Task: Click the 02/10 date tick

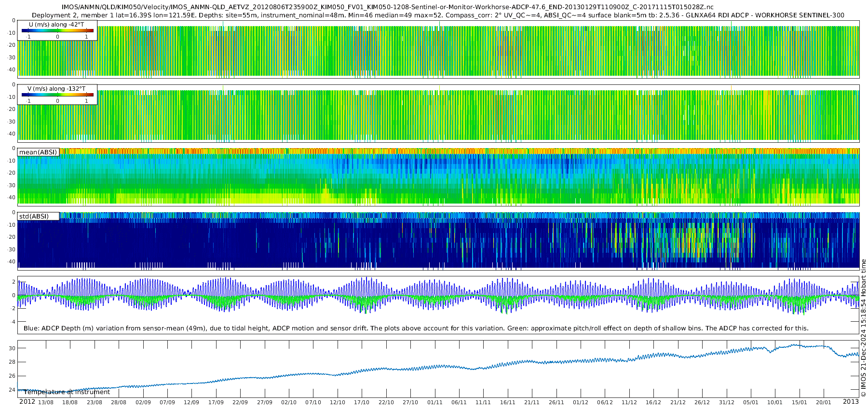Action: [x=289, y=402]
